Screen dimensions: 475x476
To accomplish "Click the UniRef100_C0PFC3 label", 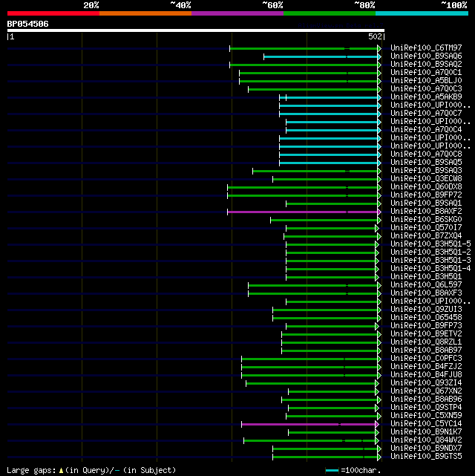I will point(426,359).
